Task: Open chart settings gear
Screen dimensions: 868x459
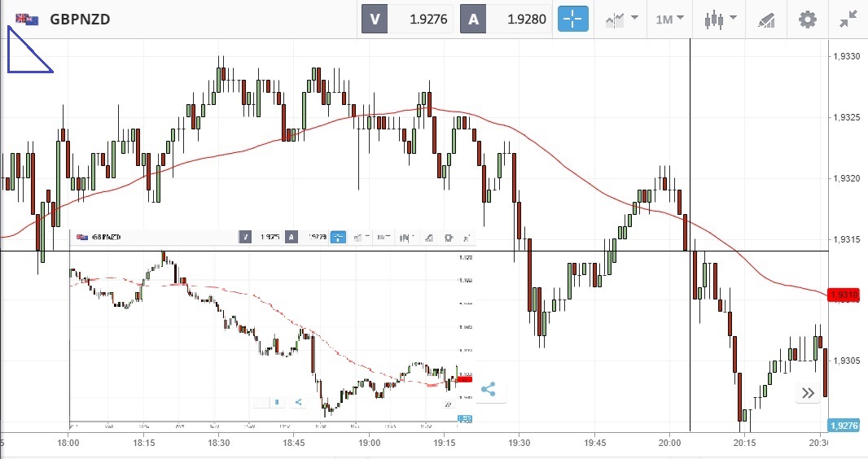Action: tap(807, 19)
